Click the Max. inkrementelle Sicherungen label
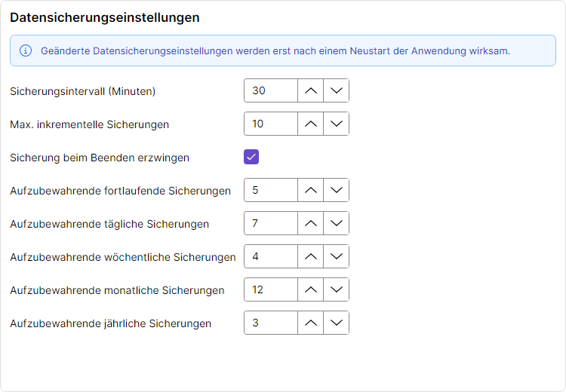The image size is (566, 392). [89, 124]
